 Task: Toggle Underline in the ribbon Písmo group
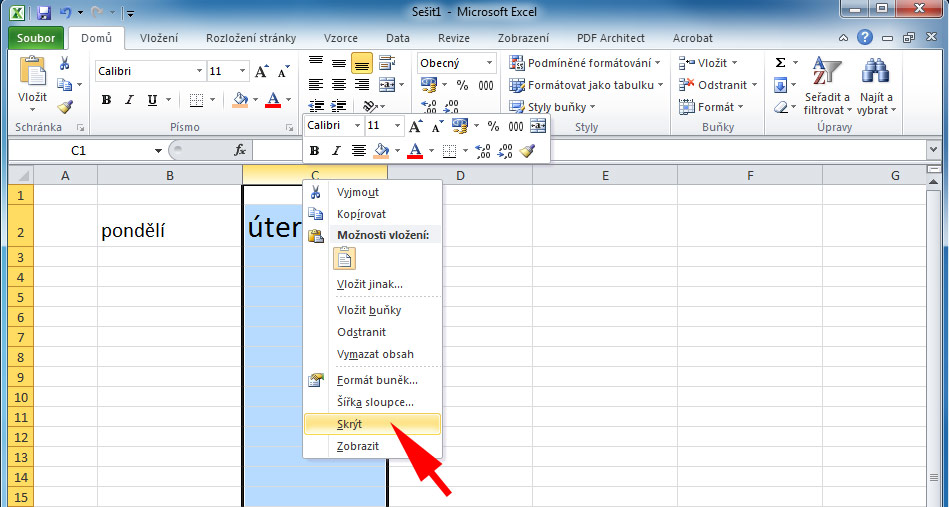152,100
